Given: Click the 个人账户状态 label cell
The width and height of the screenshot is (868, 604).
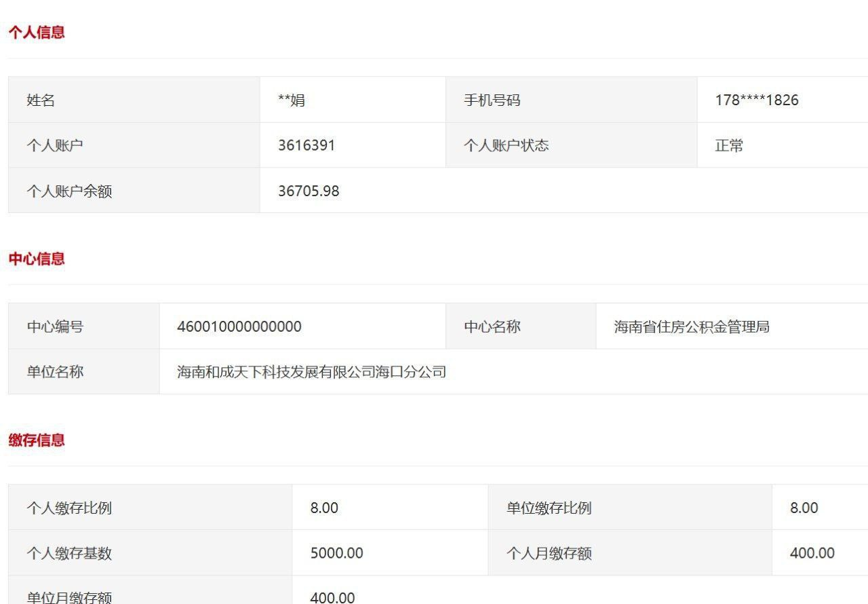Looking at the screenshot, I should click(x=506, y=145).
